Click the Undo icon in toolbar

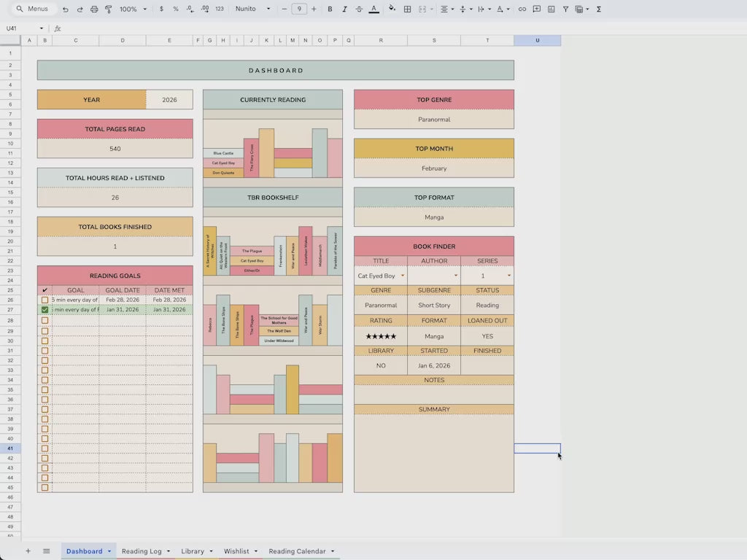[66, 9]
